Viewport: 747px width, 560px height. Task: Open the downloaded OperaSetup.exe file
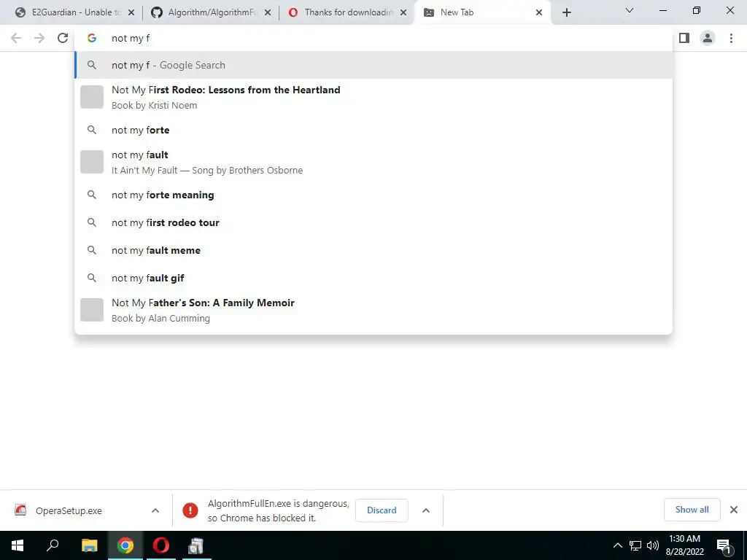click(x=69, y=510)
